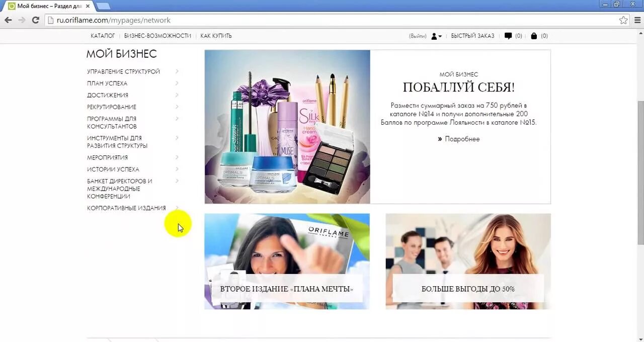
Task: Open Второе издание «Плана мечты» card
Action: [x=287, y=262]
